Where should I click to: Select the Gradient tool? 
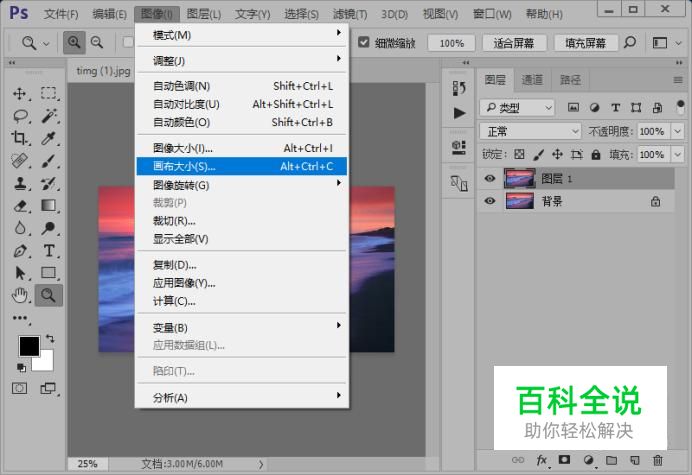(x=48, y=205)
